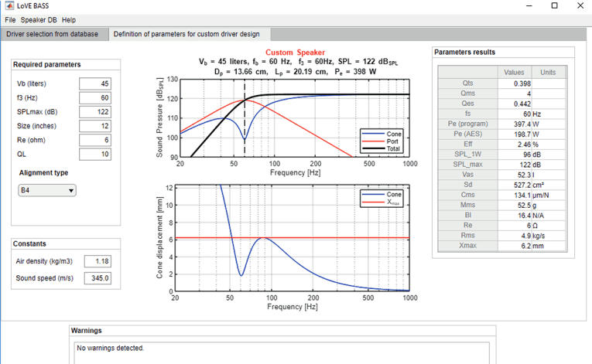Click the Xmax entry in displacement legend
Screen dimensions: 592x364
[x=382, y=202]
